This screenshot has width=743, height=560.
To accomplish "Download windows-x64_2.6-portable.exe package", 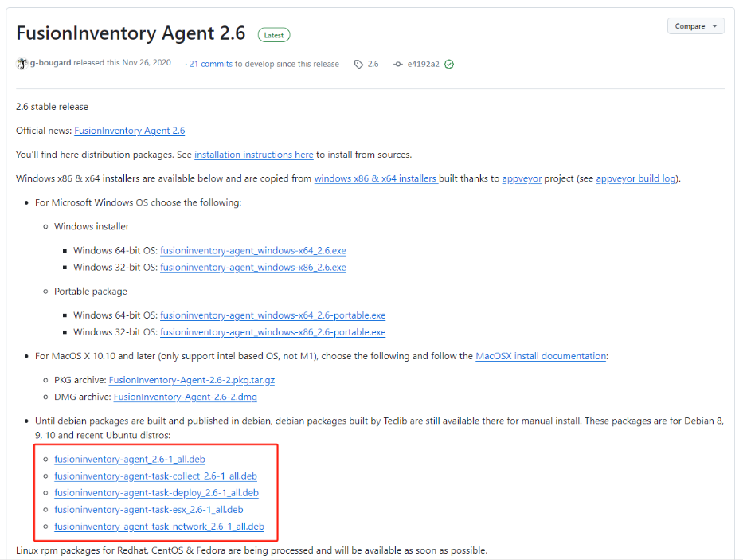I will click(273, 315).
